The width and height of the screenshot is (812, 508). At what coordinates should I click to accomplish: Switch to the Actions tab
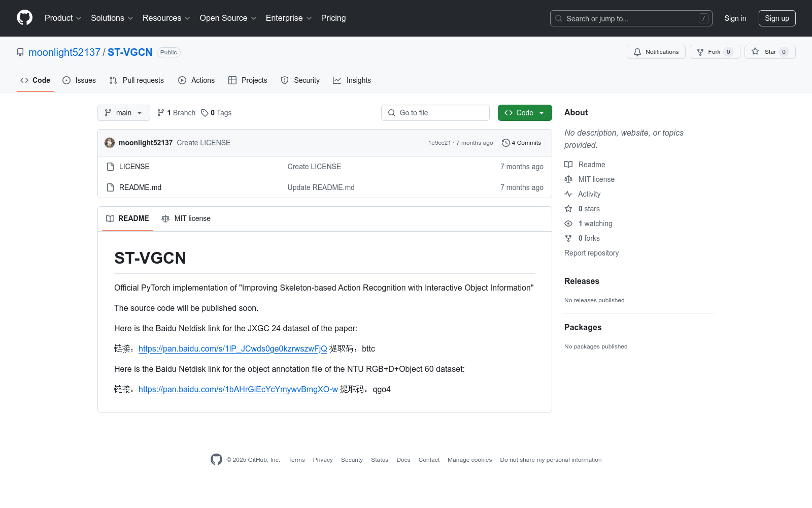[196, 80]
